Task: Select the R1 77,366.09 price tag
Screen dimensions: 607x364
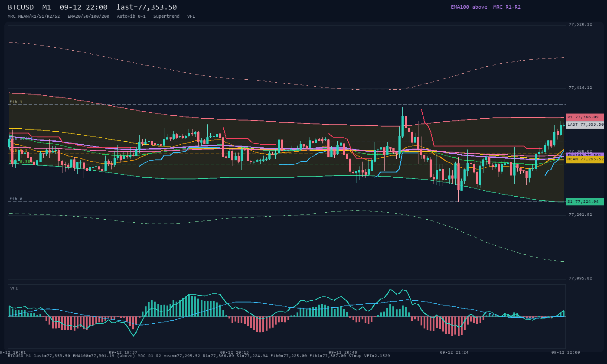Action: (585, 117)
